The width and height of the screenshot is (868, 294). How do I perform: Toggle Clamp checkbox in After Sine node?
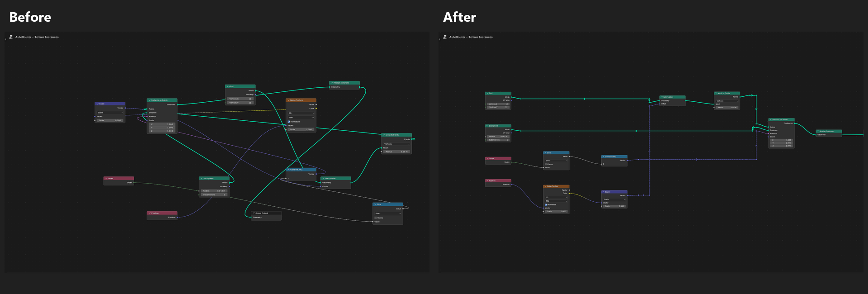pos(546,164)
